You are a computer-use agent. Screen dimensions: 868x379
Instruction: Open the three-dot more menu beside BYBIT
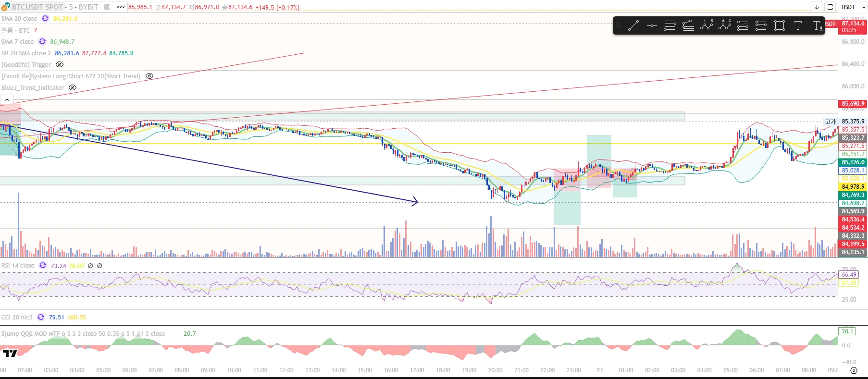coord(120,7)
